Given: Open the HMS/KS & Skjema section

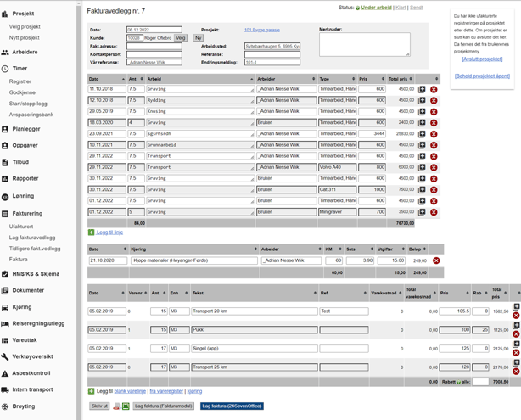Looking at the screenshot, I should tap(36, 274).
